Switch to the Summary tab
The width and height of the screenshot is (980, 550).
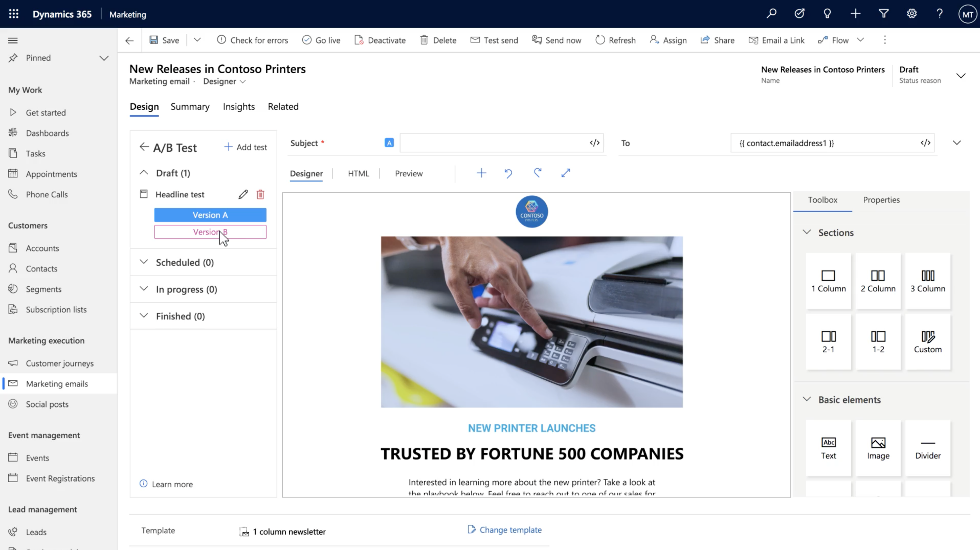(x=190, y=107)
